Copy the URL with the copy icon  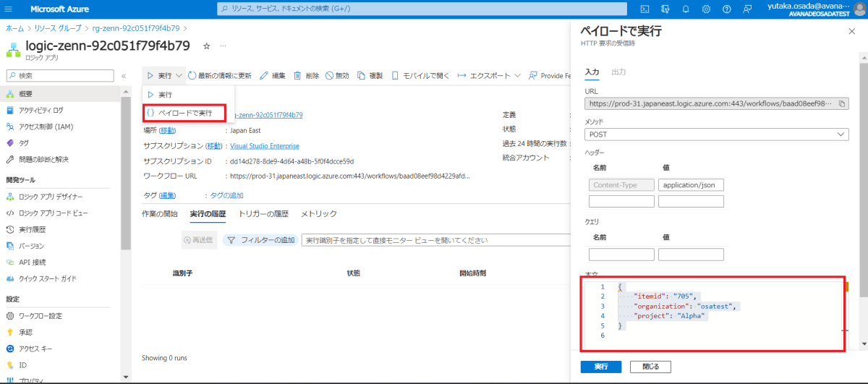point(842,104)
